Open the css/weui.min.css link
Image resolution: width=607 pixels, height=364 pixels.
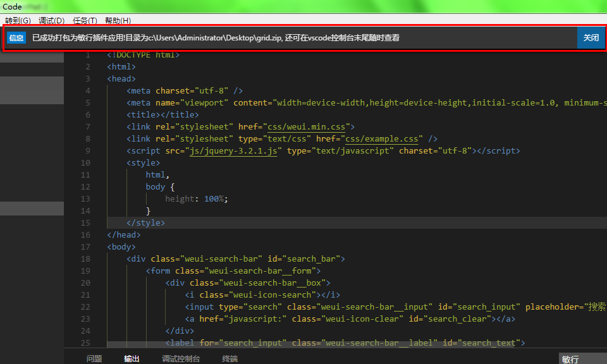(306, 126)
